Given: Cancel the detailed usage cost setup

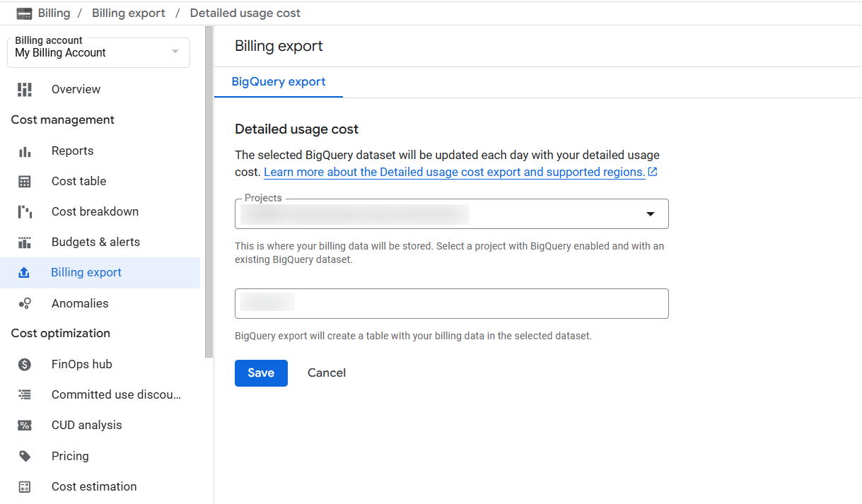Looking at the screenshot, I should [x=327, y=373].
